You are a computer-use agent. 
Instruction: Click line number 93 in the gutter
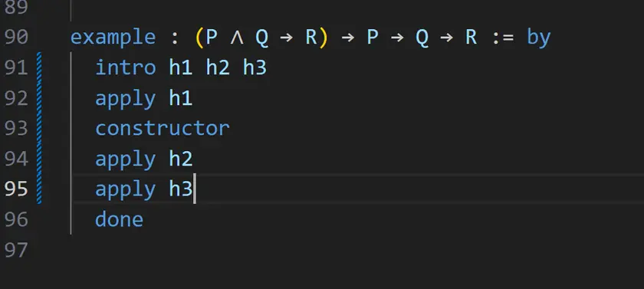(x=16, y=129)
